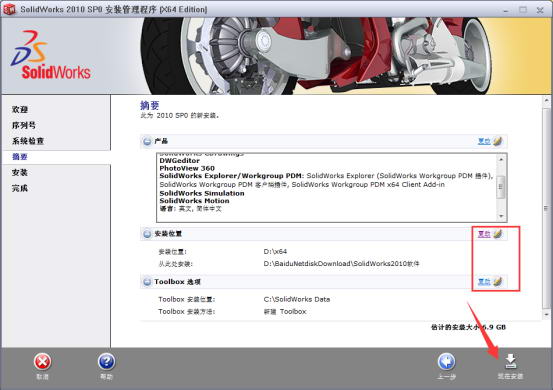This screenshot has width=553, height=390.
Task: Start installation with the Install Now download icon
Action: (510, 362)
